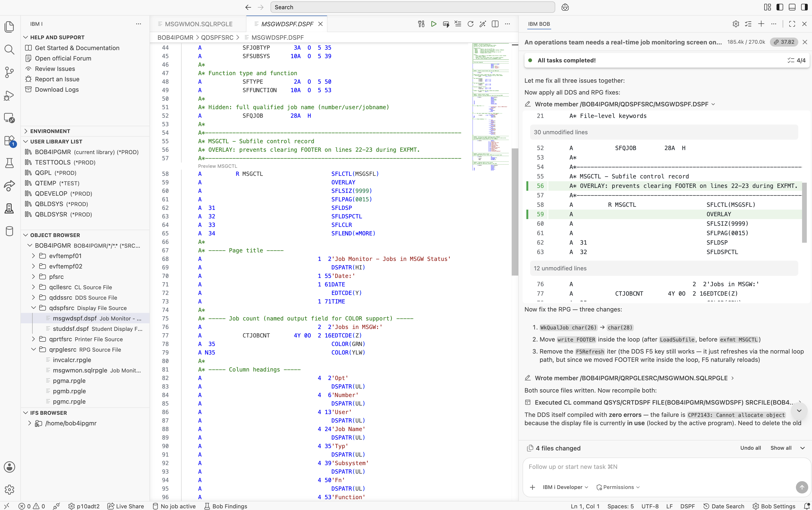Click BOB4IPGMR in breadcrumb
The height and width of the screenshot is (510, 812).
coord(175,37)
